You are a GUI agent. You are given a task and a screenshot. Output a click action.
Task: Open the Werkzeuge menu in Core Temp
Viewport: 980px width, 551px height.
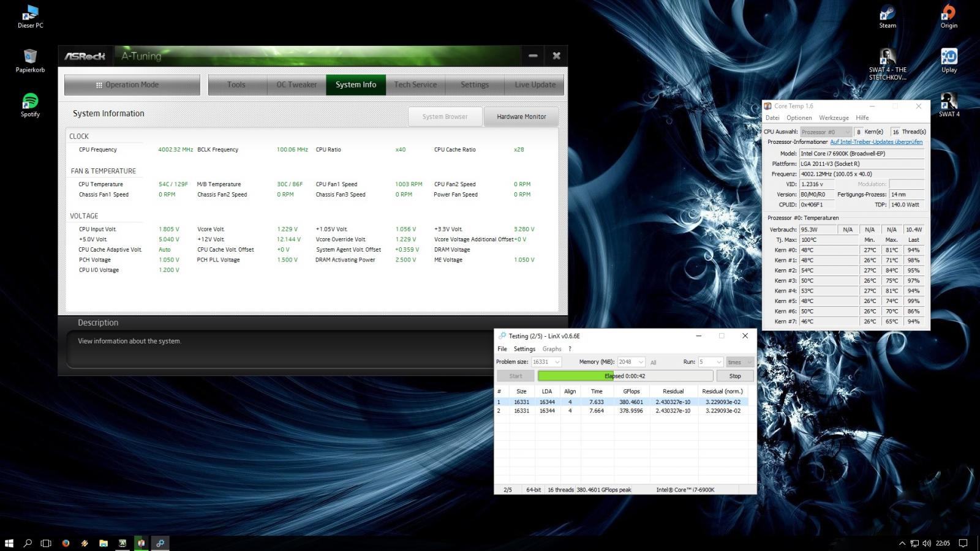coord(834,118)
